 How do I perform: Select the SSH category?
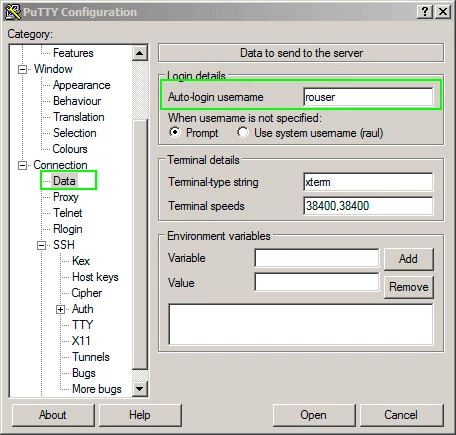(x=64, y=245)
